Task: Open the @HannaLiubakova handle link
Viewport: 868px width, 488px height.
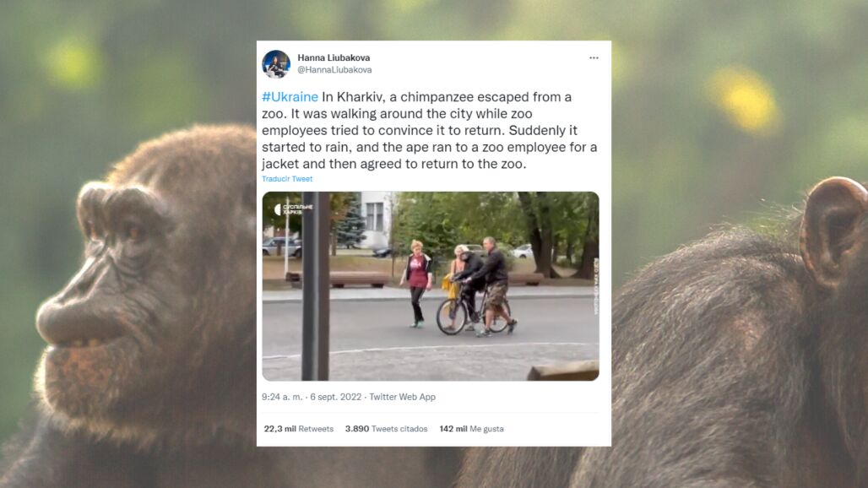Action: [334, 70]
